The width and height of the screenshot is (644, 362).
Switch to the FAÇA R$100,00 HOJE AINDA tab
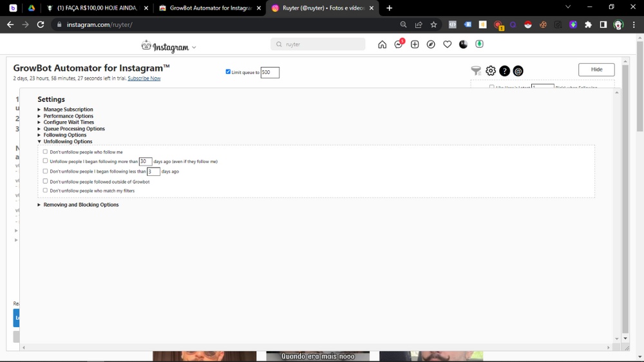point(97,8)
